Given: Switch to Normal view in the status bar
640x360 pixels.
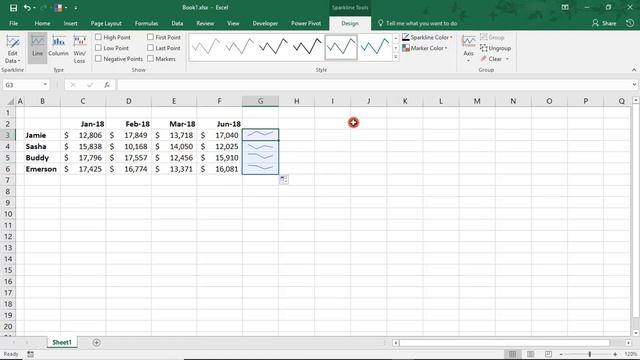Looking at the screenshot, I should tap(512, 354).
